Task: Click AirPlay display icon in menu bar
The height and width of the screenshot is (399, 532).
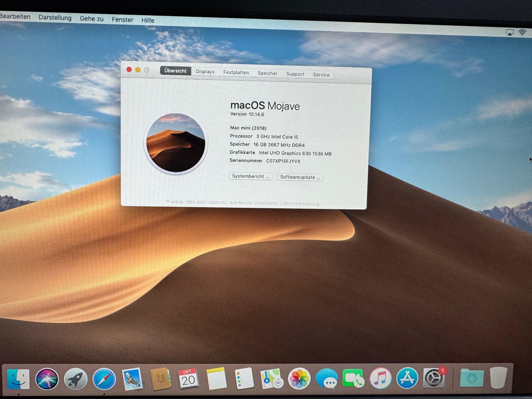Action: click(510, 32)
